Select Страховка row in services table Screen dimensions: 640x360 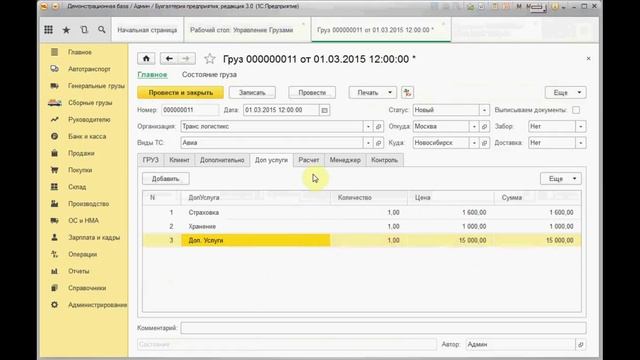(x=362, y=213)
